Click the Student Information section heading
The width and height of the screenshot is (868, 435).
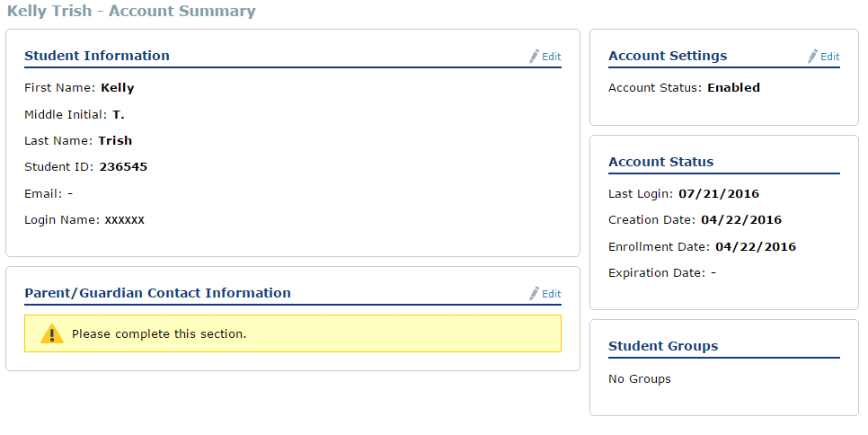[97, 56]
